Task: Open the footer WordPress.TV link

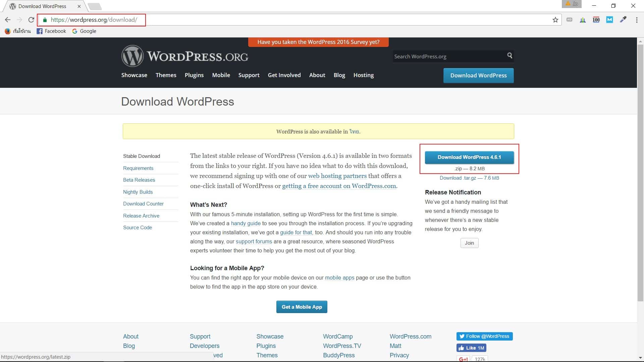Action: tap(342, 346)
